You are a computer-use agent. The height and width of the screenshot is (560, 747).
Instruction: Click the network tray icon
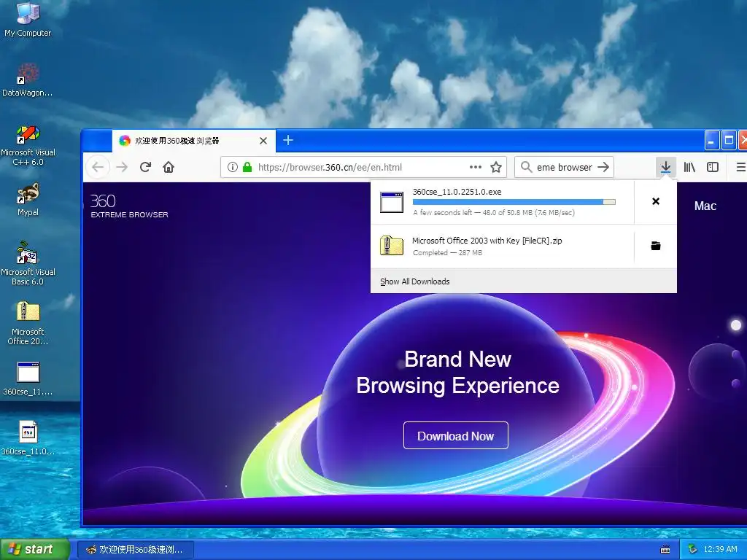tap(692, 549)
